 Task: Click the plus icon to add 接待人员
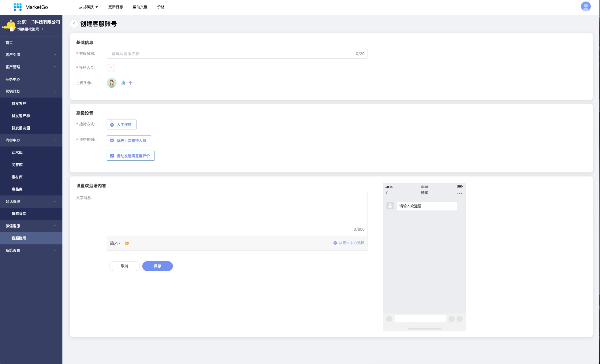(x=111, y=68)
